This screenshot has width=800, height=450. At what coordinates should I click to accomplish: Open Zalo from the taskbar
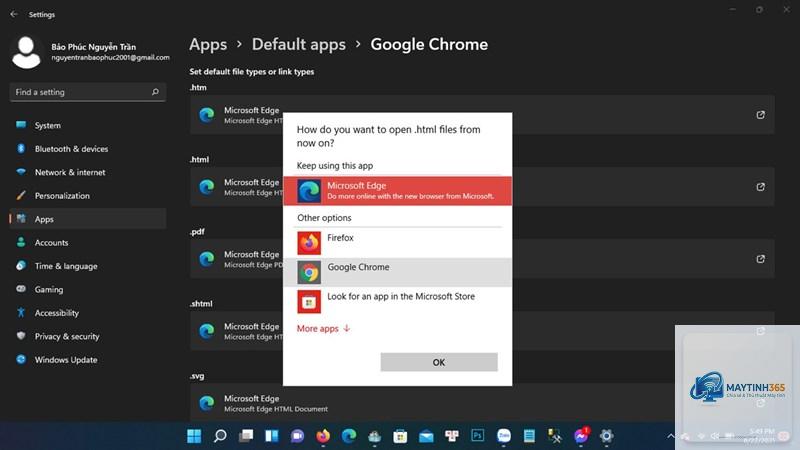(504, 436)
